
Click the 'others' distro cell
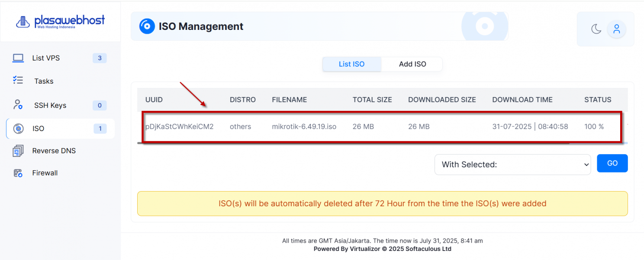click(240, 127)
